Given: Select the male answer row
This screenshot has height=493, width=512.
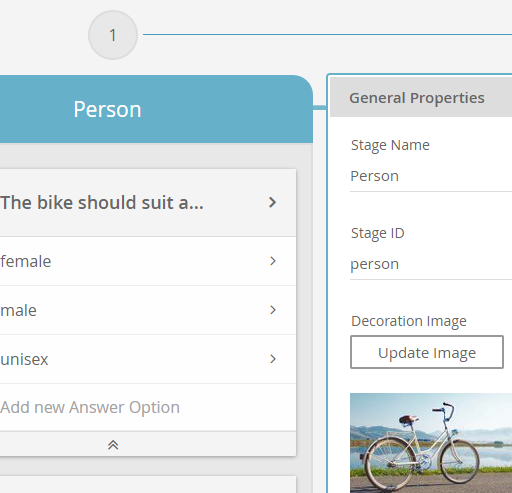Looking at the screenshot, I should point(148,310).
